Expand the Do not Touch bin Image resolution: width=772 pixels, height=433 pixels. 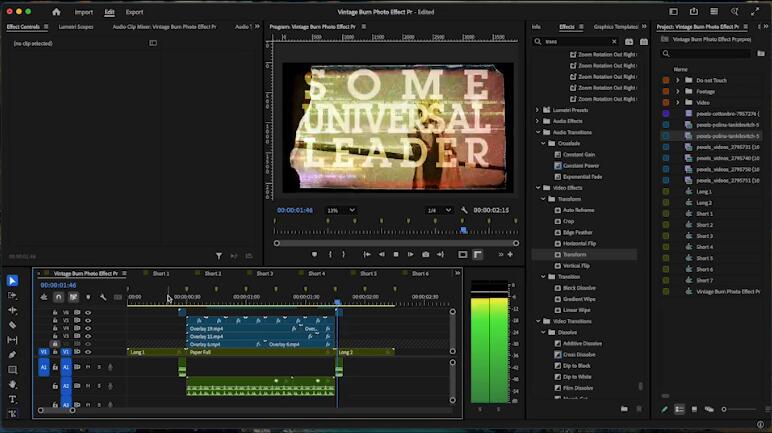coord(677,80)
